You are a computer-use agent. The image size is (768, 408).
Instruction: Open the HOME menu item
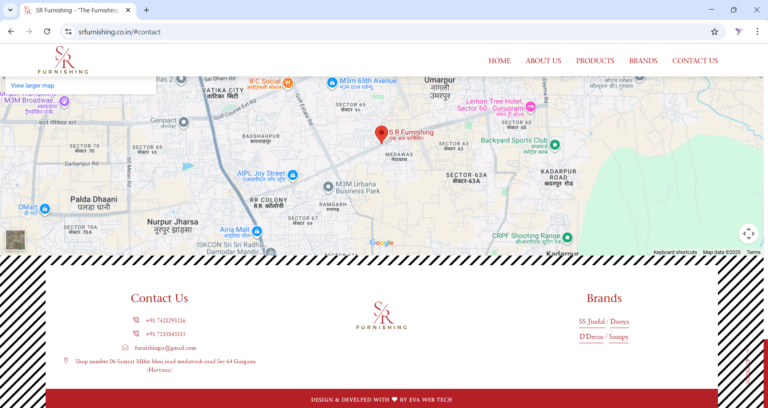[499, 61]
